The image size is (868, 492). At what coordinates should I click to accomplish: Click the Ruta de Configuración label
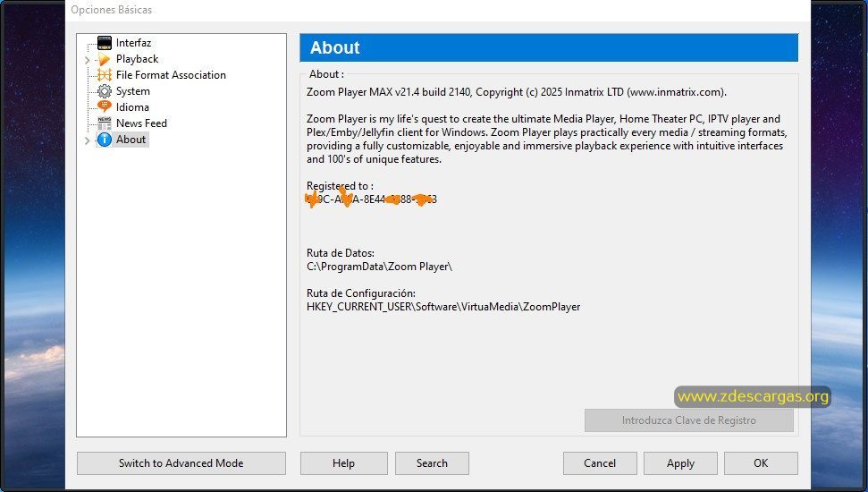pos(361,293)
